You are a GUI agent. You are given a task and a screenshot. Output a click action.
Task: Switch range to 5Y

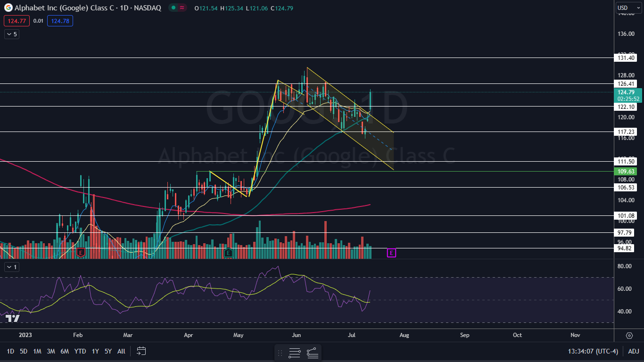click(x=108, y=351)
